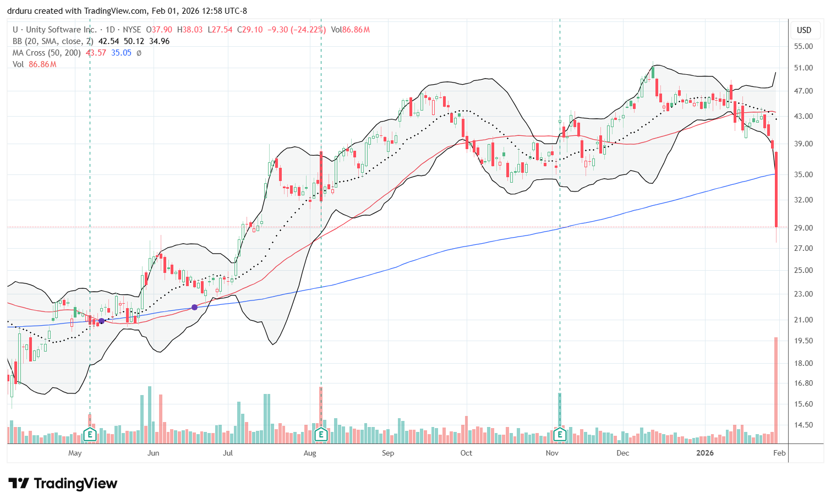The width and height of the screenshot is (831, 504).
Task: Click the 55.00 label on price axis
Action: (804, 46)
